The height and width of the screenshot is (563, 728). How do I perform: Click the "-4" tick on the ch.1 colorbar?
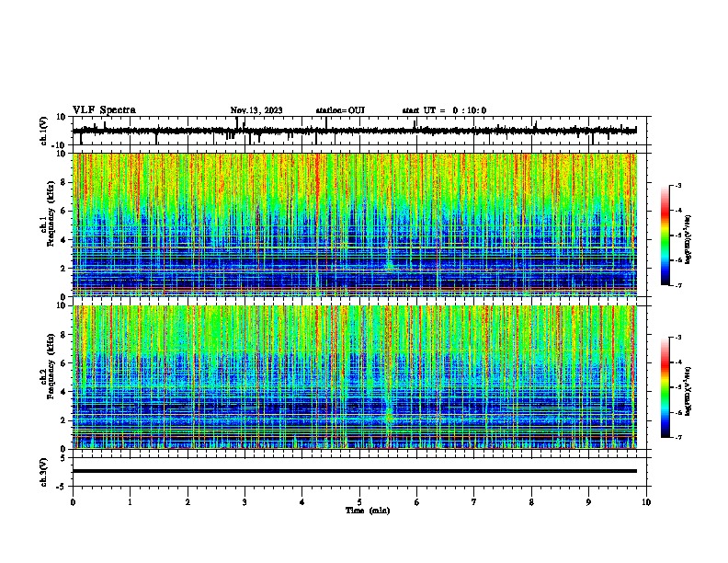click(678, 211)
